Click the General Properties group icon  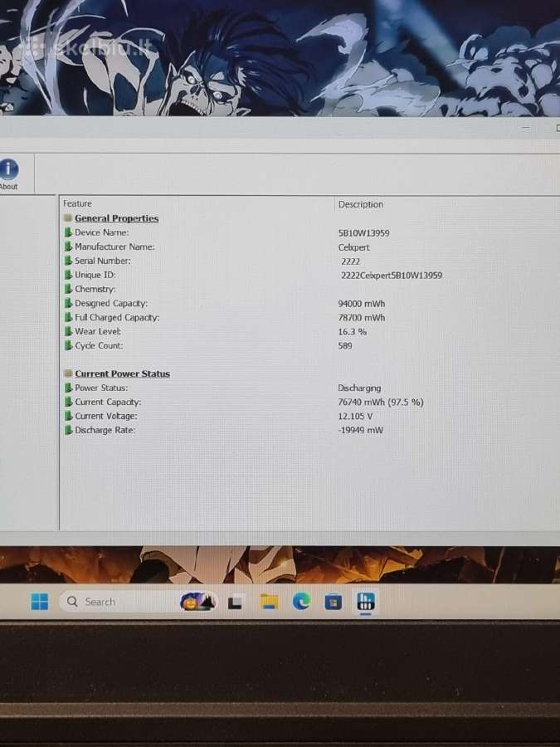(68, 218)
